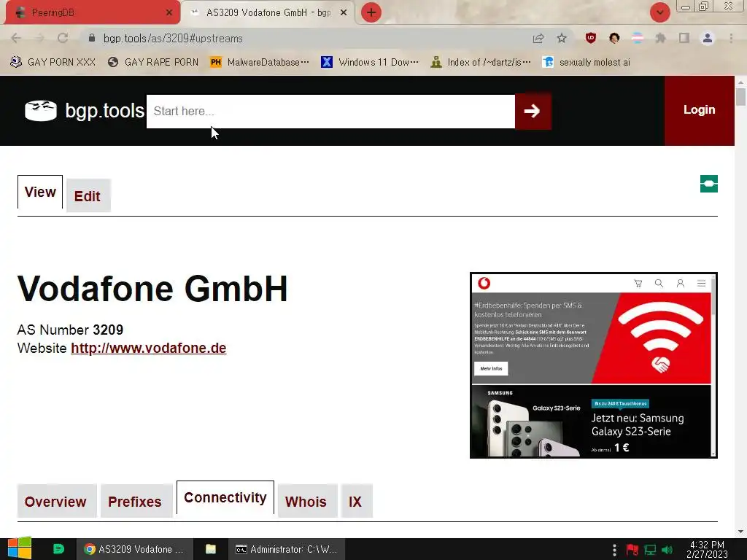
Task: Reload the current page
Action: coord(63,38)
